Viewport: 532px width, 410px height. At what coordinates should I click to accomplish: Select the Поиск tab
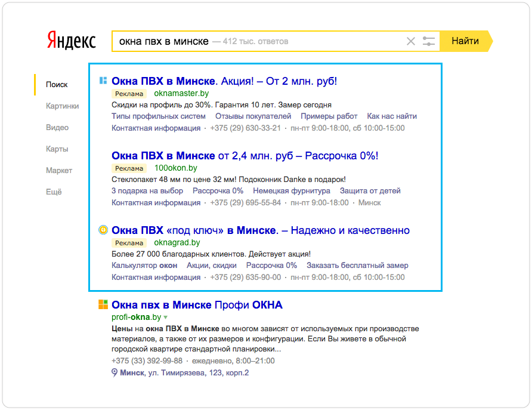pos(57,85)
